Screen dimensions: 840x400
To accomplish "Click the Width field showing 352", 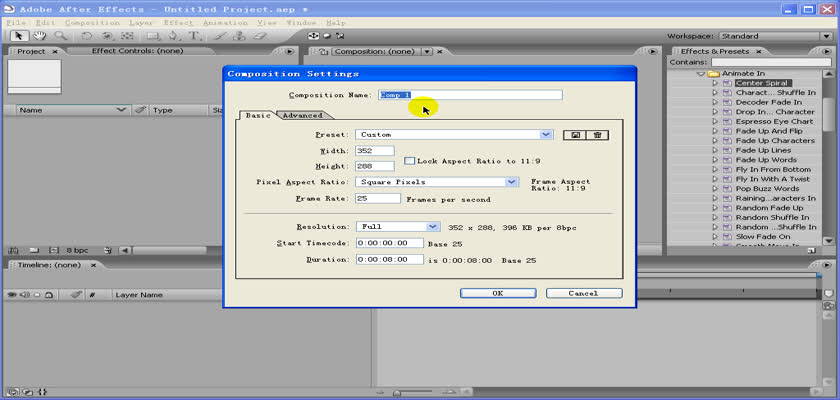I will tap(375, 151).
